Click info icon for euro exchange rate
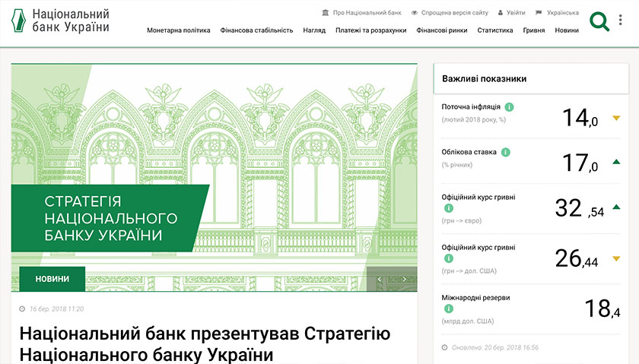Screen dimensions: 639x364 pos(449,208)
